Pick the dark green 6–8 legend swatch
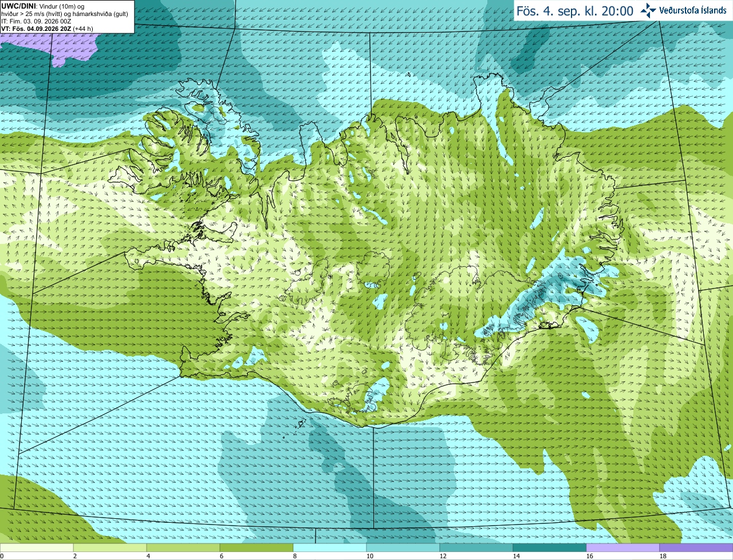Viewport: 733px width, 560px height. [257, 548]
